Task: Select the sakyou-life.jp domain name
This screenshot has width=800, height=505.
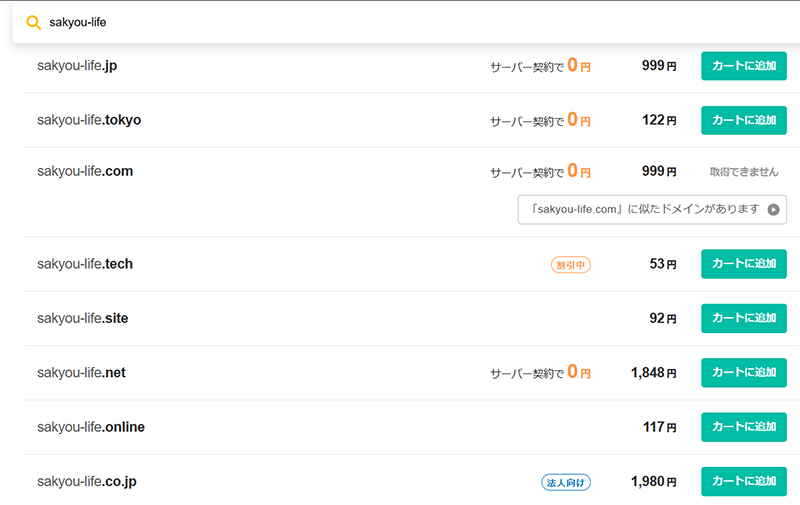Action: (x=78, y=66)
